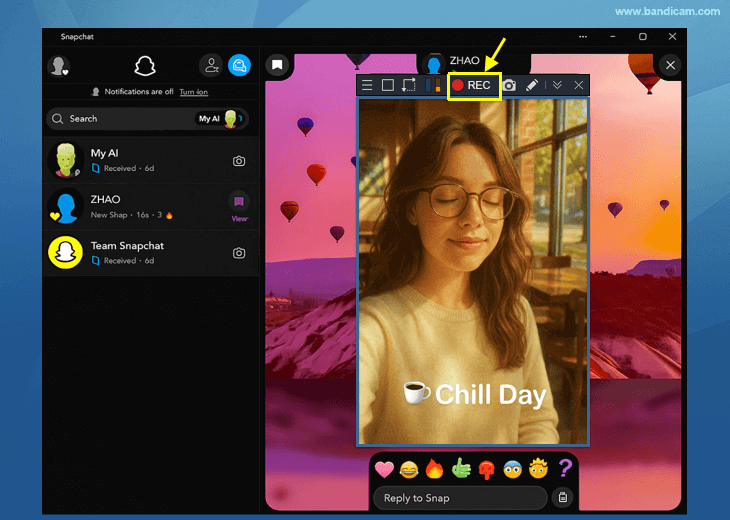This screenshot has height=520, width=730.
Task: Click Turn on notifications link
Action: 194,92
